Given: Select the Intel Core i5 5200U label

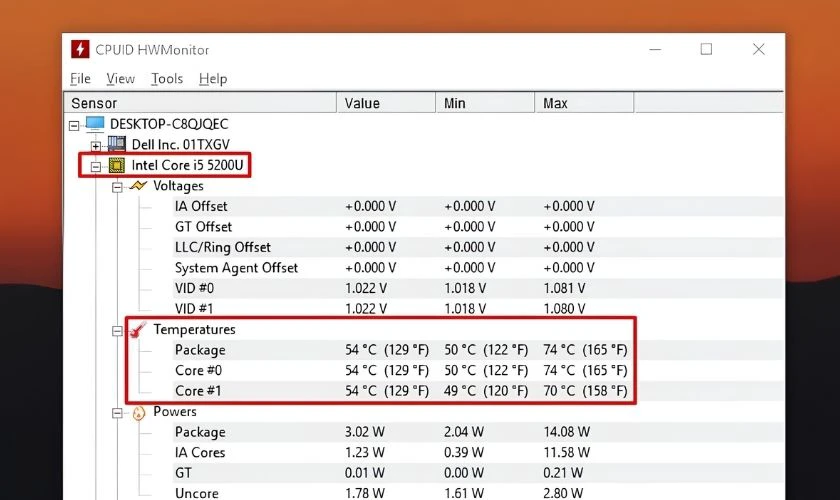Looking at the screenshot, I should 188,165.
